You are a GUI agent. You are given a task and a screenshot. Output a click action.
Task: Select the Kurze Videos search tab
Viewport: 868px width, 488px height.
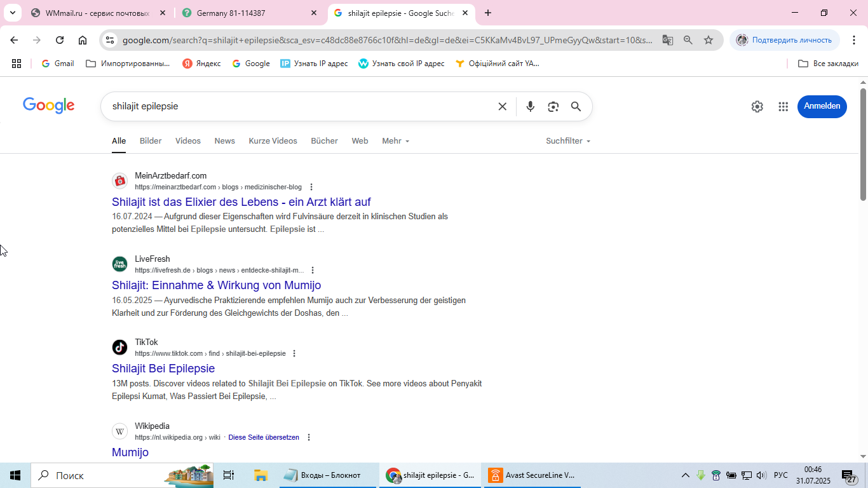pos(273,141)
